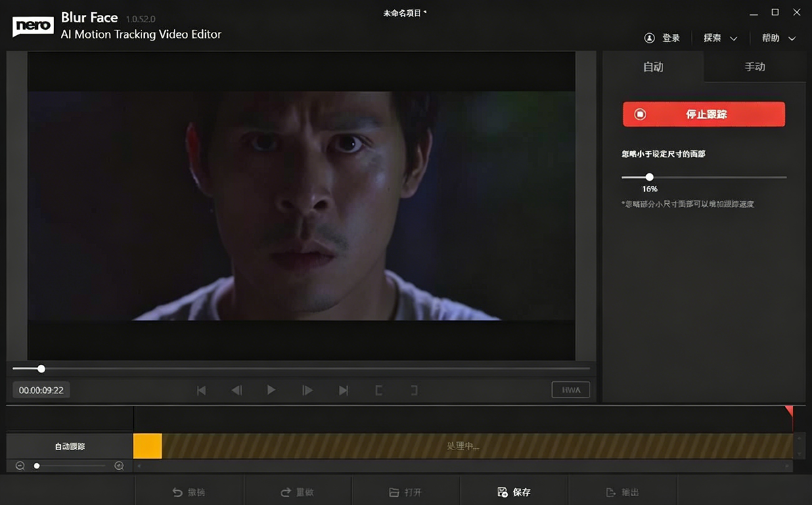Screen dimensions: 812x505
Task: Expand the 帮助 dropdown menu
Action: 779,38
